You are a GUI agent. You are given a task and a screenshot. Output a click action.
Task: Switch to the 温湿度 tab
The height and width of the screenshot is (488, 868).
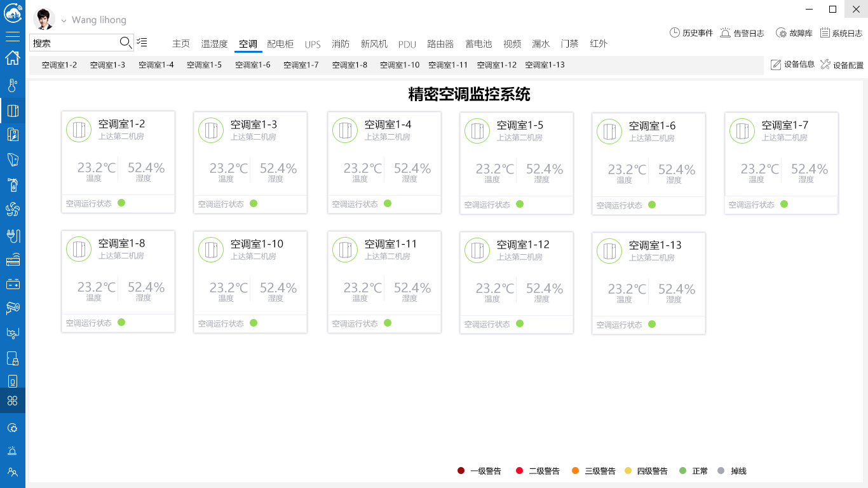[214, 44]
